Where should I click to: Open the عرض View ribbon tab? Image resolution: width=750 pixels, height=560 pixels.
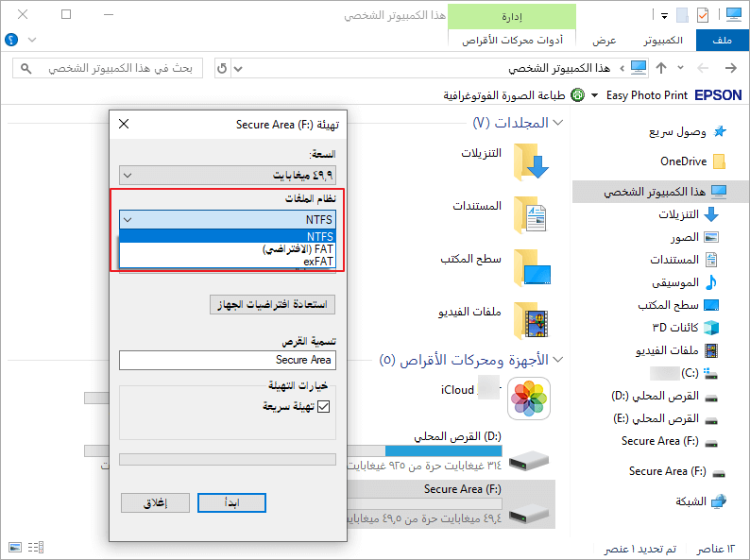(605, 41)
